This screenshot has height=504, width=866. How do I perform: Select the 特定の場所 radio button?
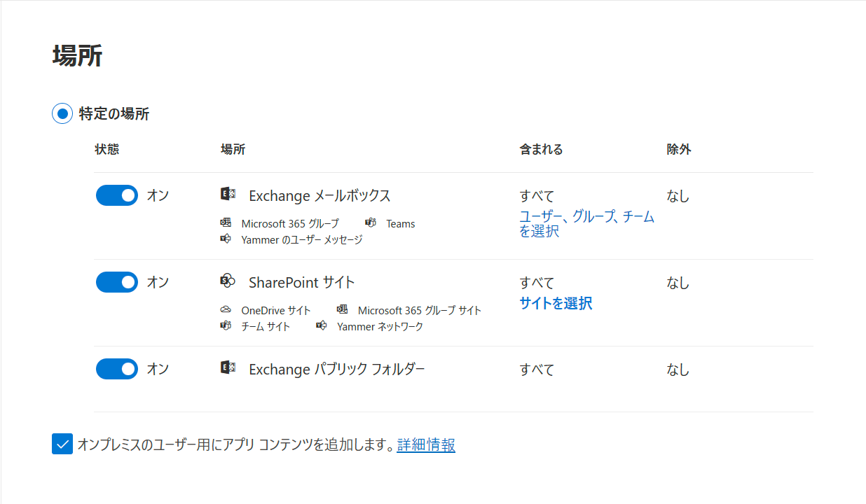pyautogui.click(x=62, y=113)
